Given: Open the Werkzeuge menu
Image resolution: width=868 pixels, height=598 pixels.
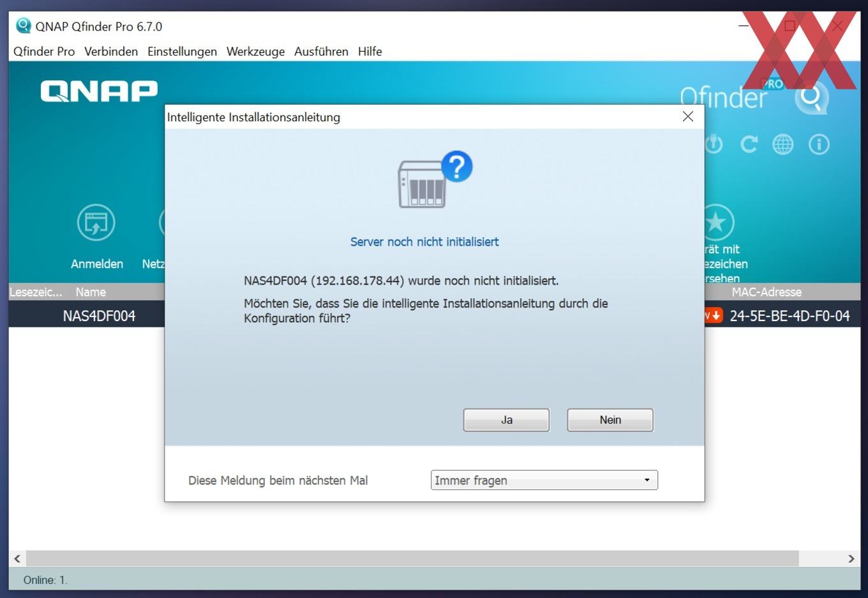Looking at the screenshot, I should click(x=255, y=52).
